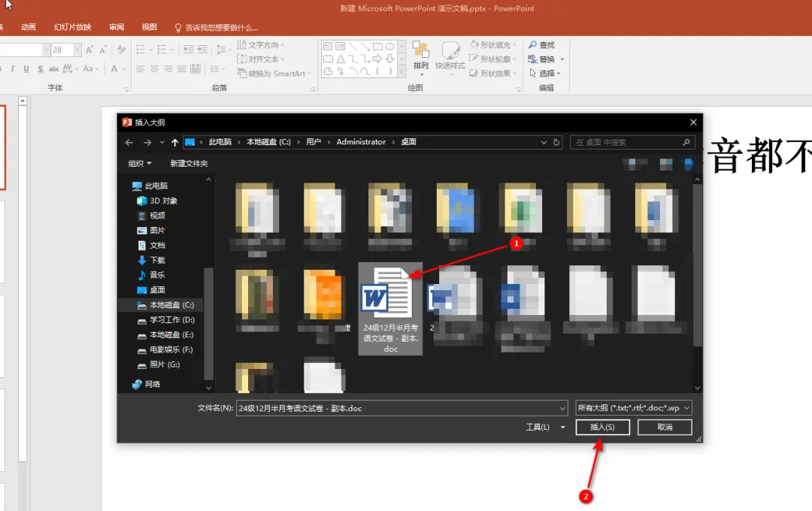Toggle underline formatting in ribbon
812x511 pixels.
click(26, 68)
